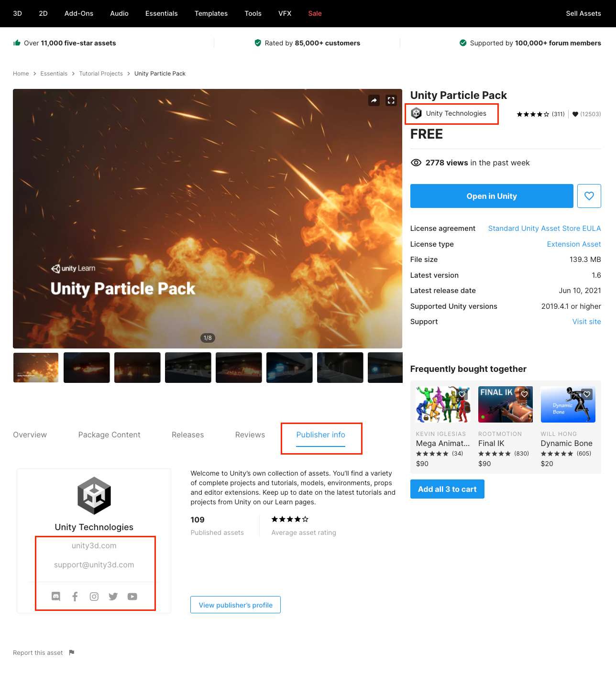616x674 pixels.
Task: Open Standard Unity Asset Store EULA link
Action: pos(544,228)
